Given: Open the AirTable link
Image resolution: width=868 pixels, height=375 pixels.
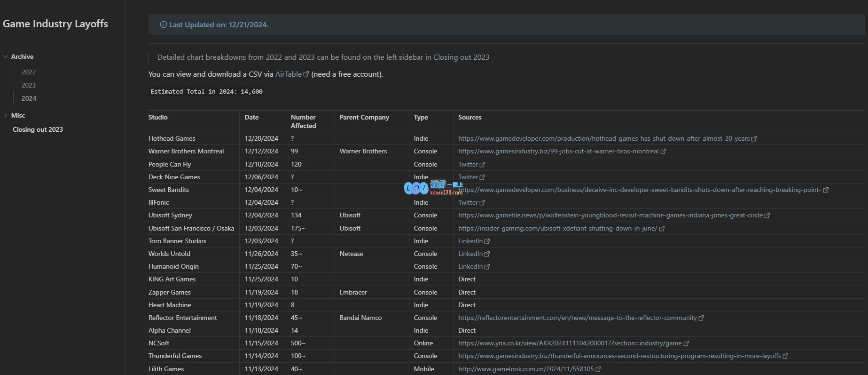Looking at the screenshot, I should click(289, 74).
